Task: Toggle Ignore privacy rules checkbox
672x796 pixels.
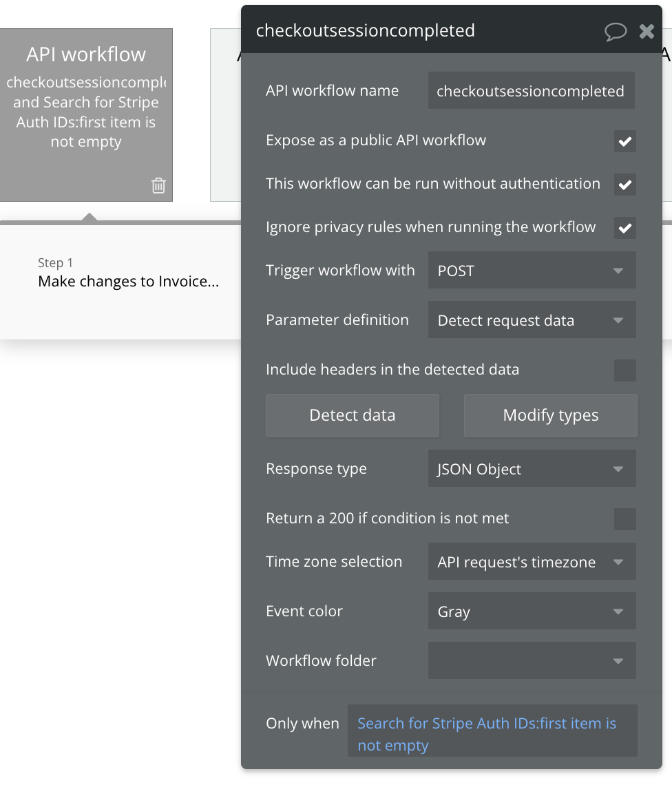Action: coord(624,228)
